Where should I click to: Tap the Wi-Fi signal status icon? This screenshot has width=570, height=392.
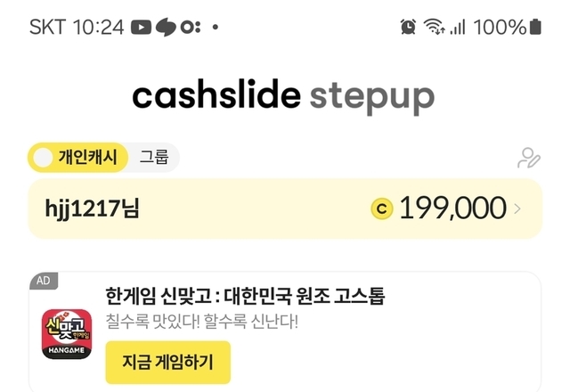tap(435, 27)
